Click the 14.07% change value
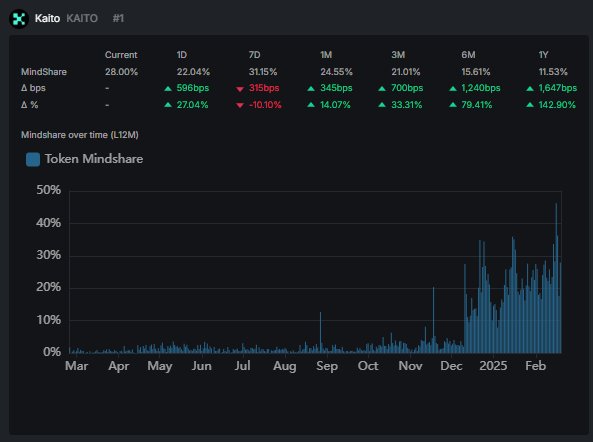The image size is (593, 442). 335,105
